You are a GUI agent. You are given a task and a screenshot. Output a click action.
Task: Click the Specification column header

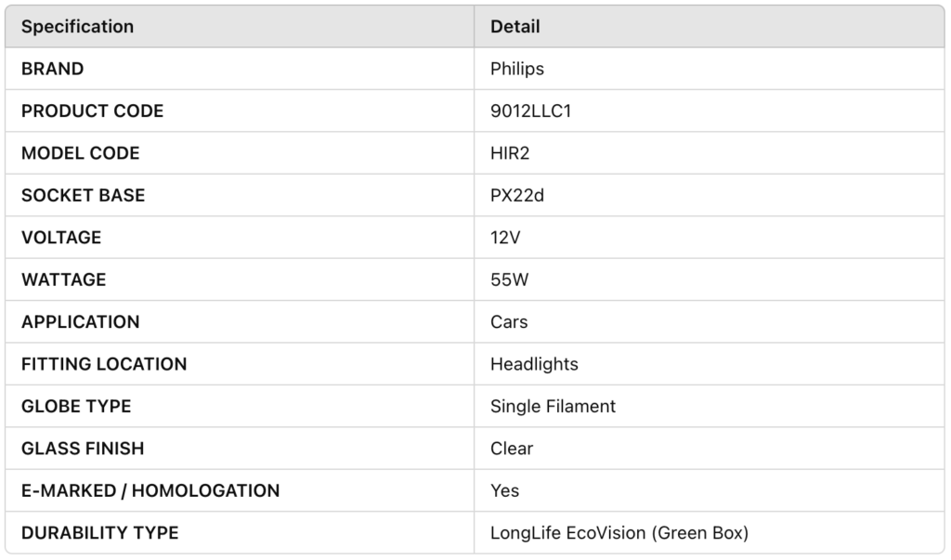78,27
